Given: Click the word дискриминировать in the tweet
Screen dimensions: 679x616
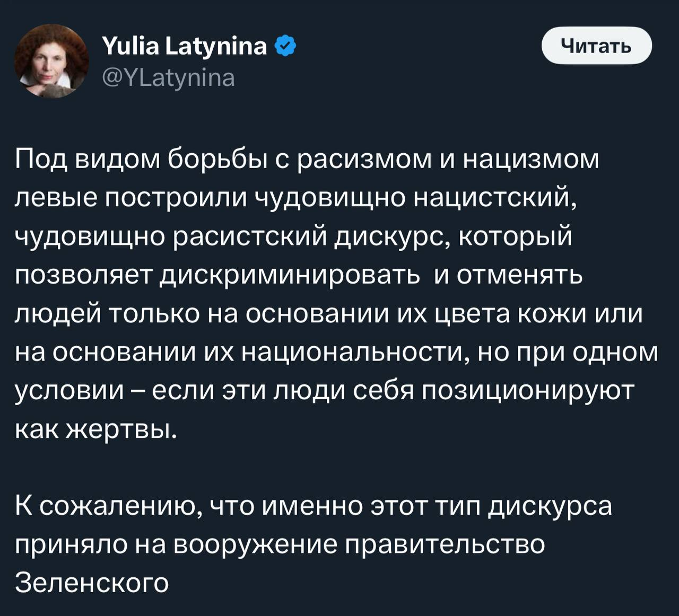Looking at the screenshot, I should point(289,276).
